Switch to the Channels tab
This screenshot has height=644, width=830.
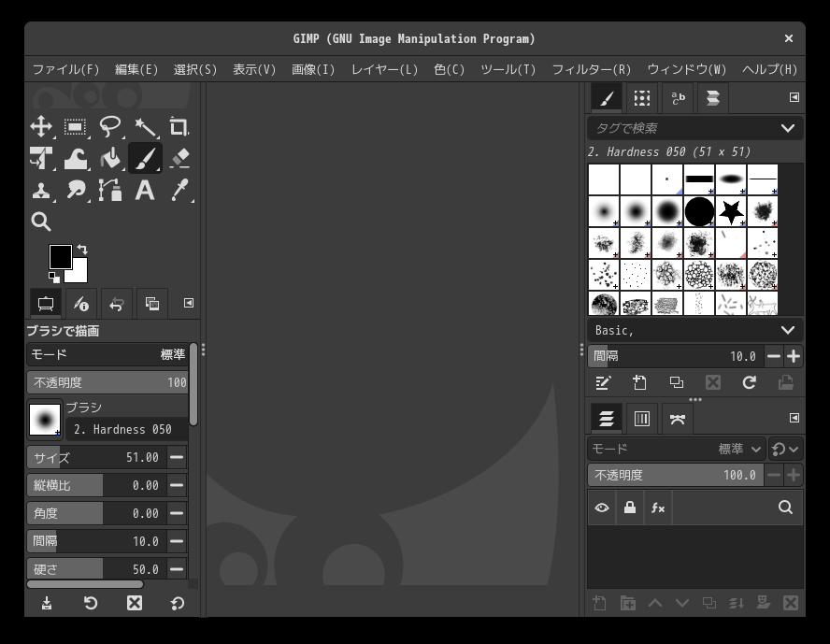641,418
